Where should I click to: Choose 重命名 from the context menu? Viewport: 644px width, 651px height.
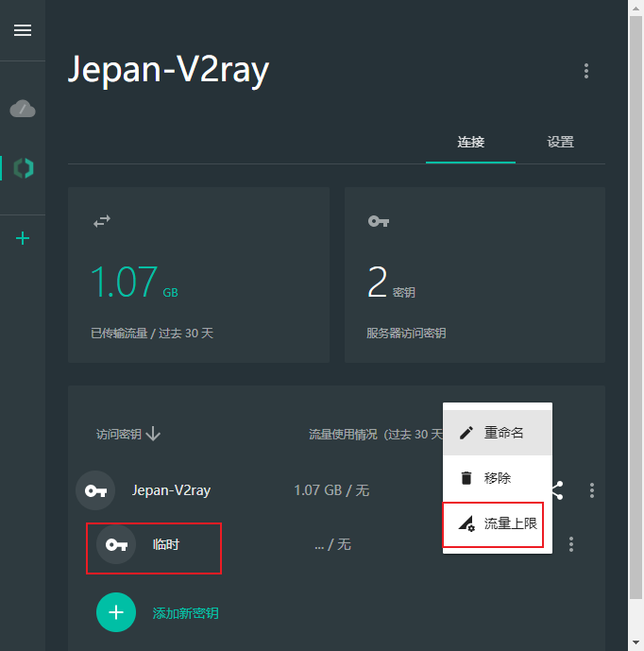pyautogui.click(x=497, y=433)
